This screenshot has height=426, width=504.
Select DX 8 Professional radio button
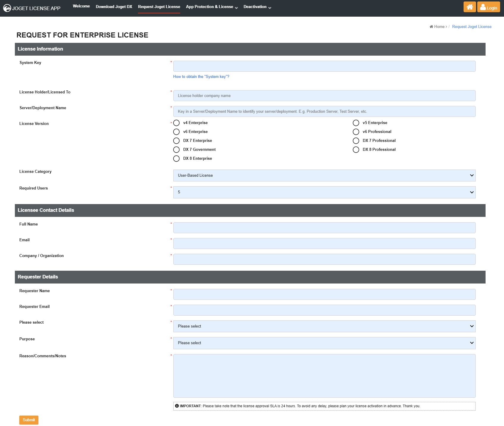click(356, 150)
